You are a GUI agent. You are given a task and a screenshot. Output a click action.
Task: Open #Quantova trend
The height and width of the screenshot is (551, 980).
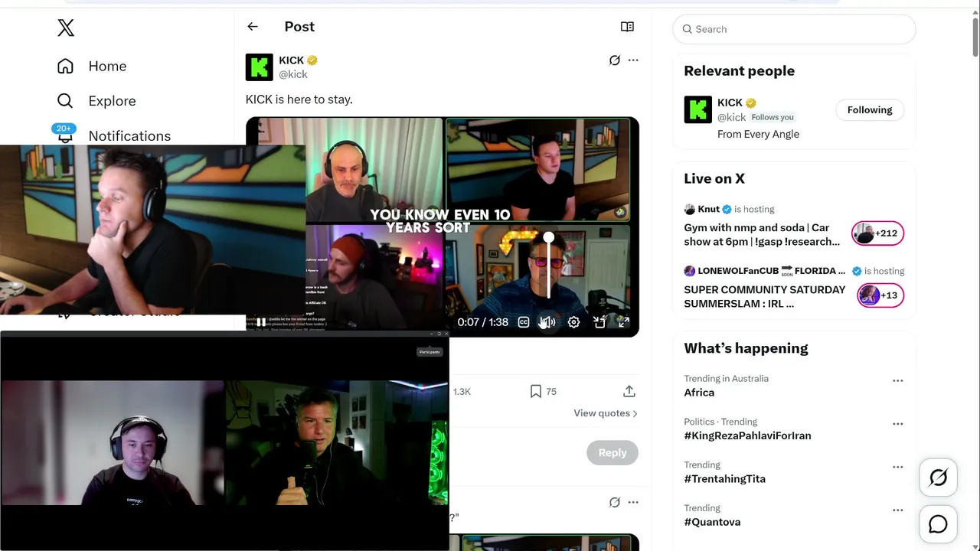(x=712, y=522)
